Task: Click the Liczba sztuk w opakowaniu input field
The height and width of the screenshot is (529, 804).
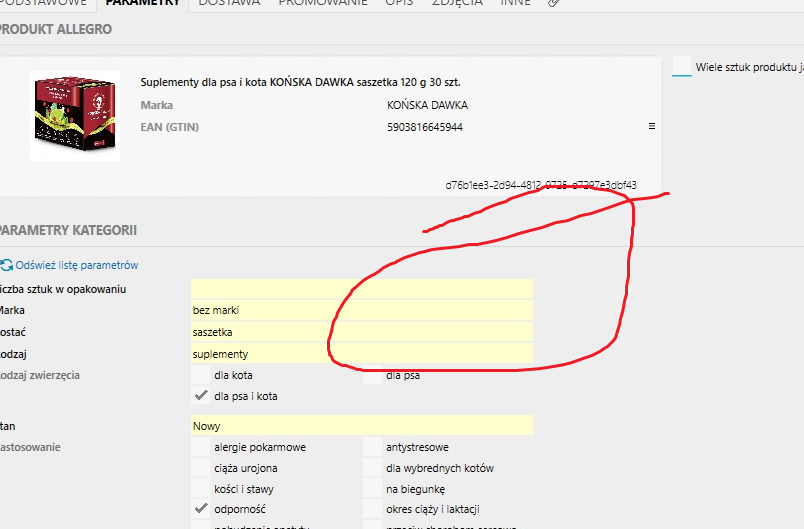Action: tap(362, 289)
